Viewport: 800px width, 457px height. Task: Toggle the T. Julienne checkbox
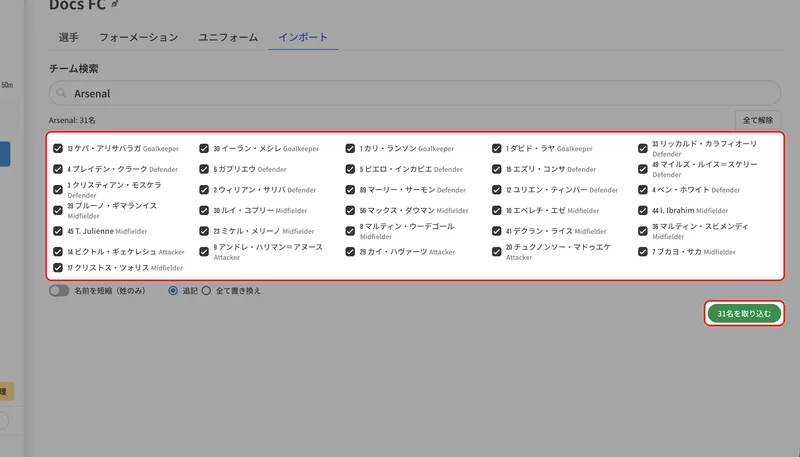(58, 231)
